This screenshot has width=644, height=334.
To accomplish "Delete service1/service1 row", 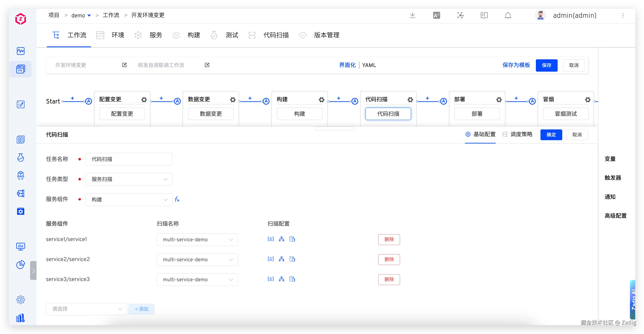I will click(x=389, y=239).
